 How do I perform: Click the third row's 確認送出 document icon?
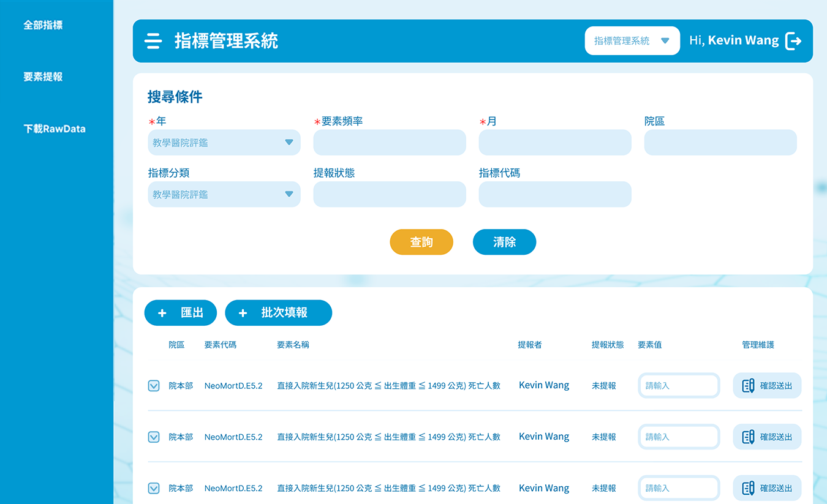coord(748,489)
